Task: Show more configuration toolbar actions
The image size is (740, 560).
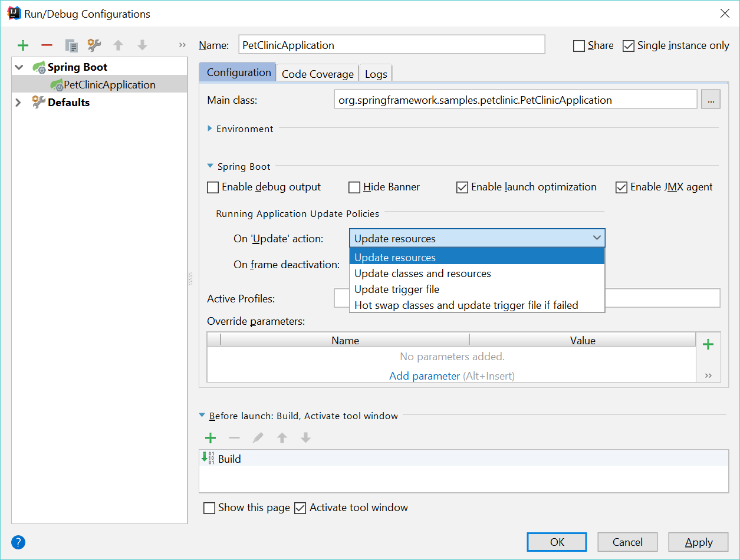Action: (x=182, y=45)
